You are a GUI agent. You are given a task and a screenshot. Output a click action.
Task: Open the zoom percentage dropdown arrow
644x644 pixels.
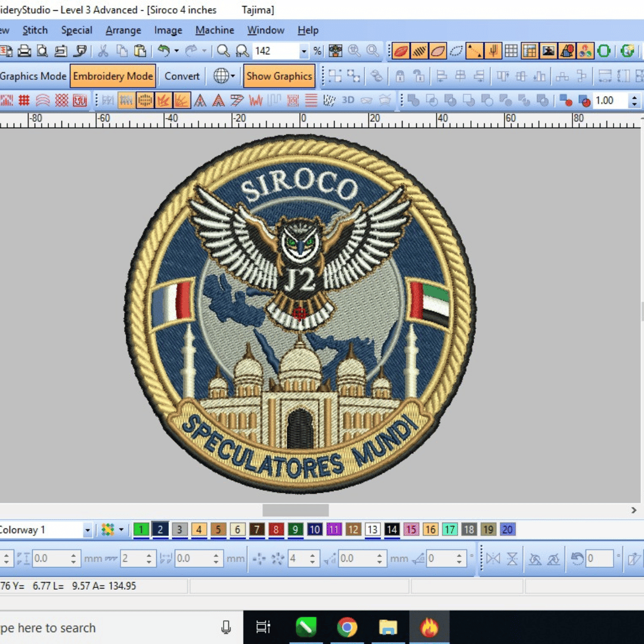pyautogui.click(x=304, y=51)
